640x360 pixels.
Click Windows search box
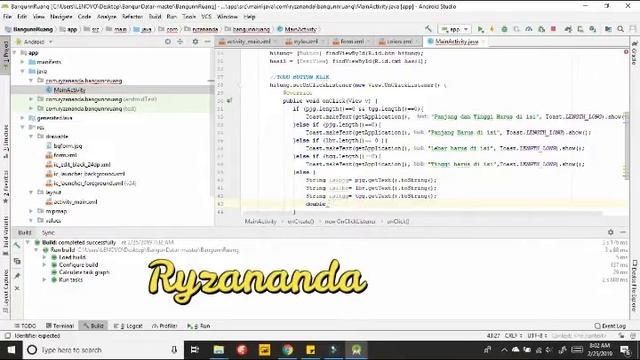(x=102, y=350)
